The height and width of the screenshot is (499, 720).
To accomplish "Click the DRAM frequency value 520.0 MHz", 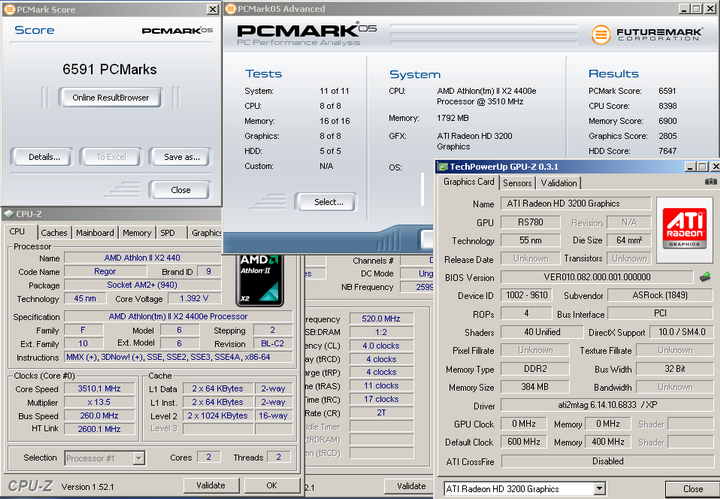I will 382,319.
